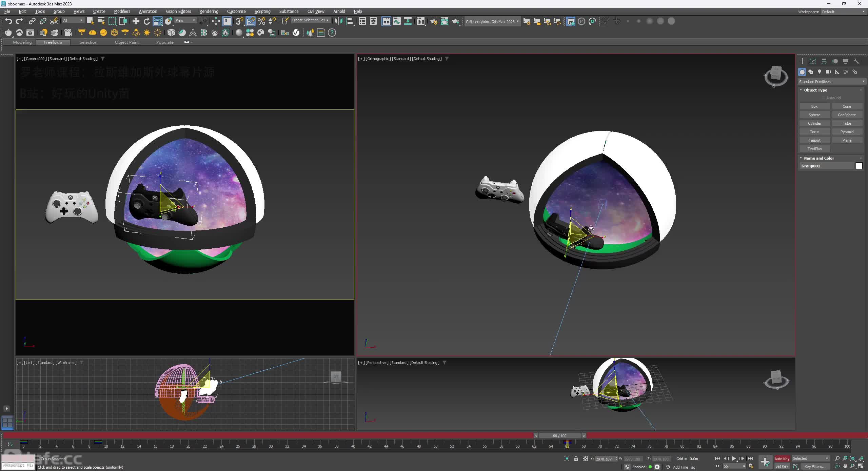Click the Pan View hand icon
This screenshot has width=868, height=471.
click(x=845, y=467)
